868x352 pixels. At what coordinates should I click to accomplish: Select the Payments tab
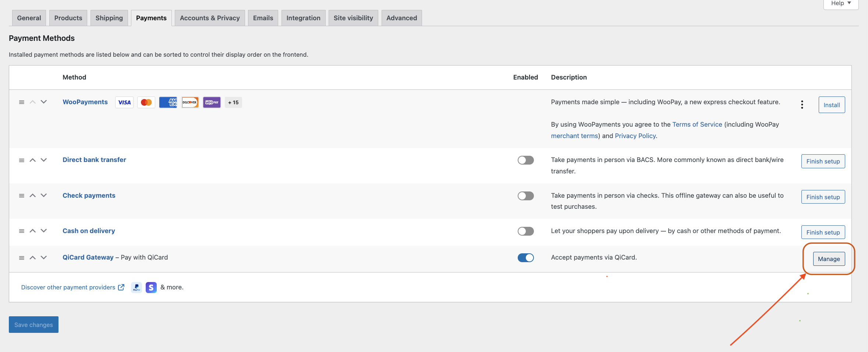(x=151, y=18)
